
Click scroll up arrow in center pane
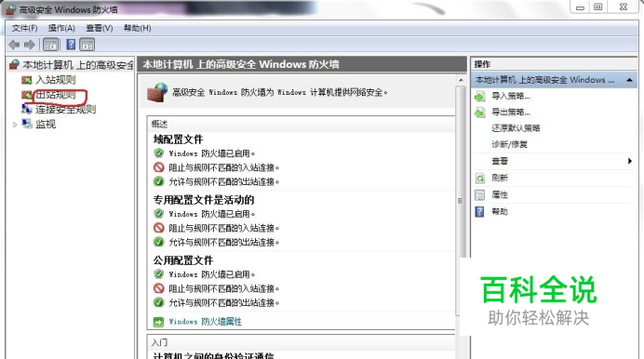(x=461, y=80)
